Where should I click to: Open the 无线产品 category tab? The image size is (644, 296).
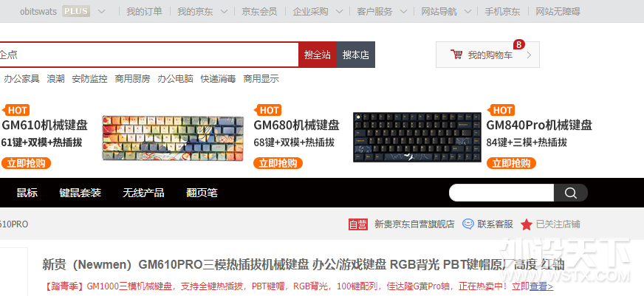pos(143,193)
